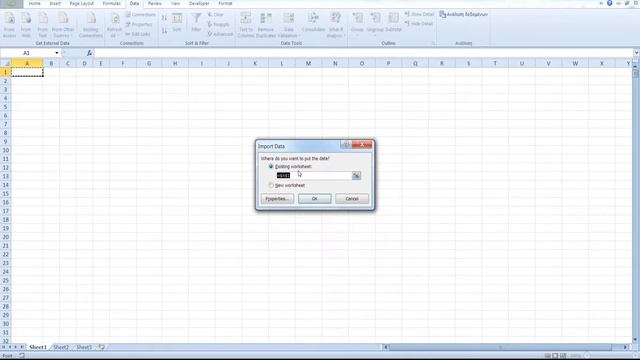This screenshot has width=640, height=360.
Task: Click OK in the Import Data dialog
Action: pyautogui.click(x=315, y=199)
